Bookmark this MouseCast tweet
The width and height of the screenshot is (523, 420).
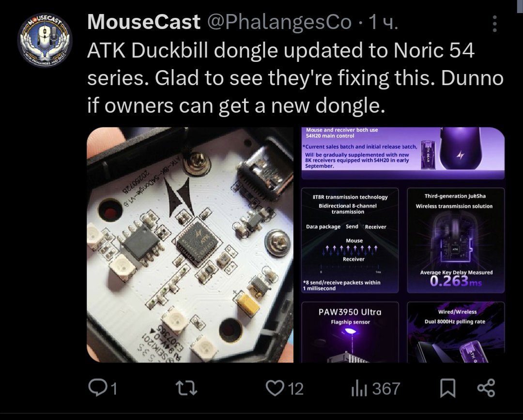(447, 389)
